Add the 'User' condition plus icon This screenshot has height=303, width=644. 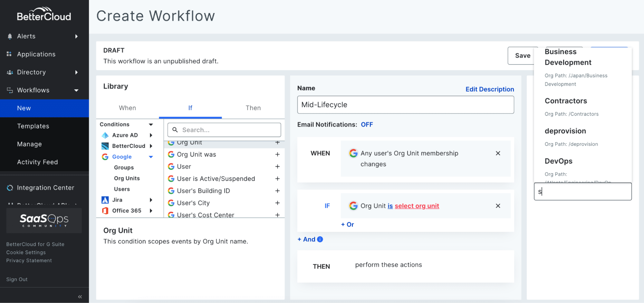point(277,167)
